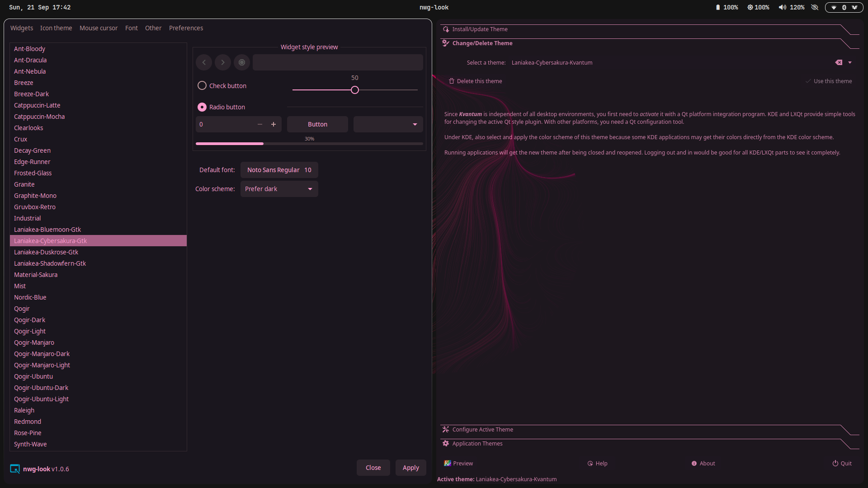Click record-circle icon in widget preview
868x488 pixels.
242,62
